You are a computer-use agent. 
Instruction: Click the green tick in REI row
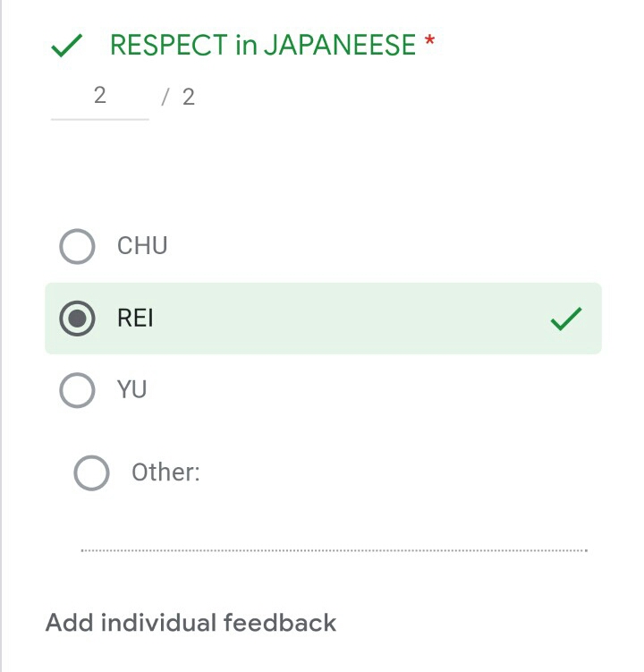(x=566, y=319)
